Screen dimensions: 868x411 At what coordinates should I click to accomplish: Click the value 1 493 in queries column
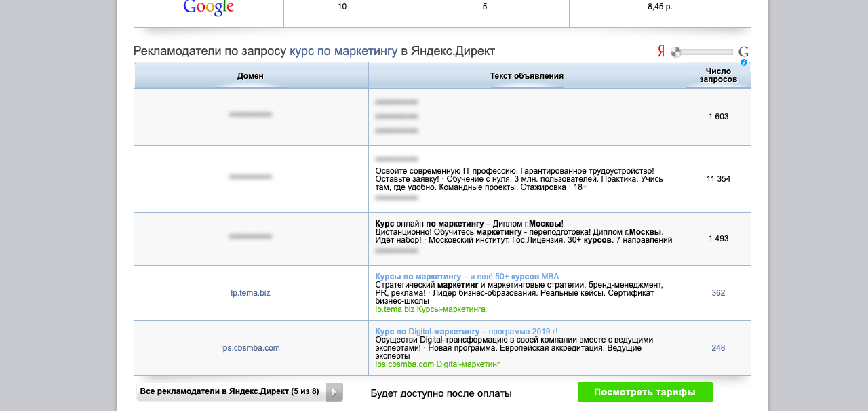click(718, 239)
